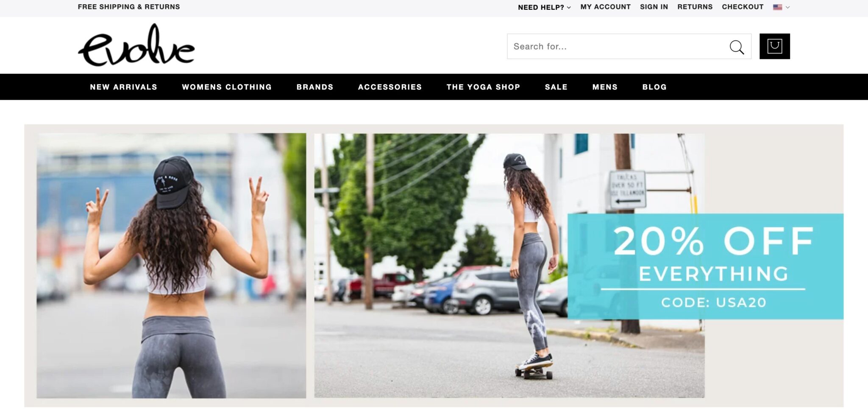Screen dimensions: 868x409
Task: Open the New Arrivals menu
Action: (x=123, y=87)
